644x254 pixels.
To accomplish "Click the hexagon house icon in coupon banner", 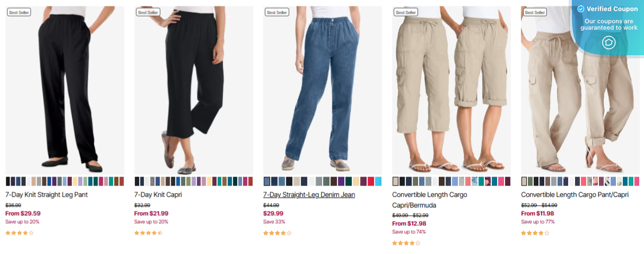I will [608, 43].
